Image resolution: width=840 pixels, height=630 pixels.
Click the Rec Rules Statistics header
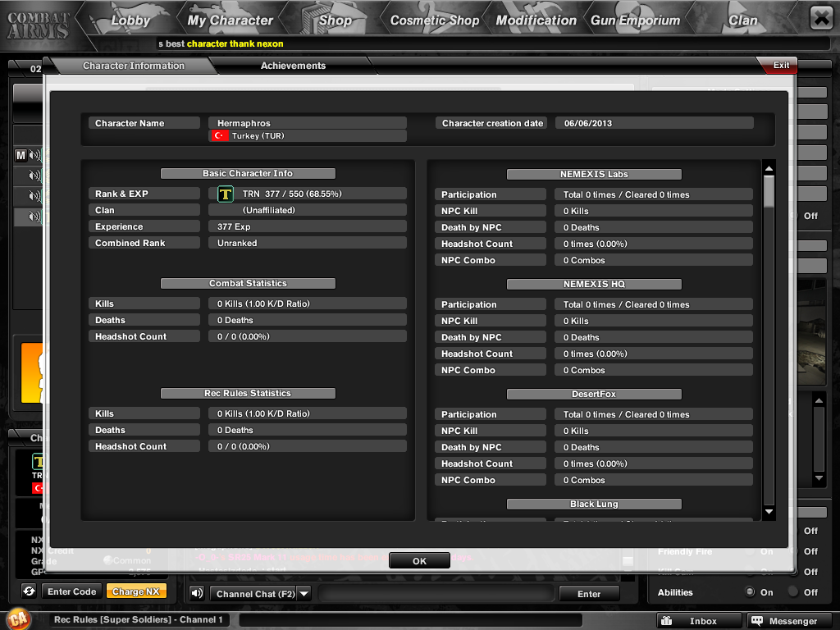[248, 393]
